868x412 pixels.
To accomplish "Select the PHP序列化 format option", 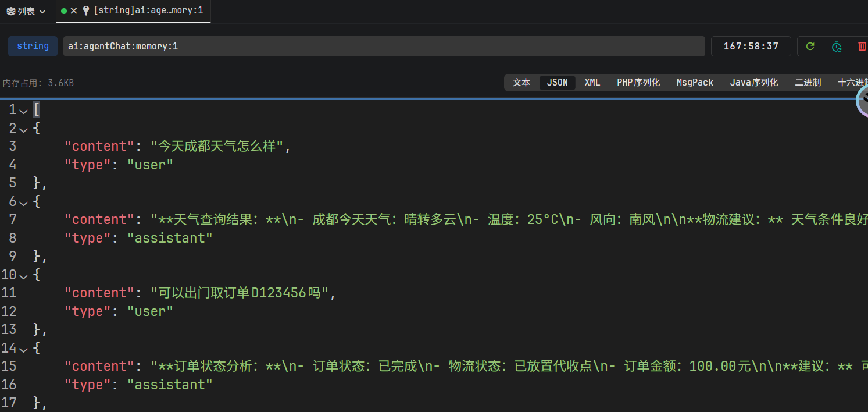I will point(638,82).
